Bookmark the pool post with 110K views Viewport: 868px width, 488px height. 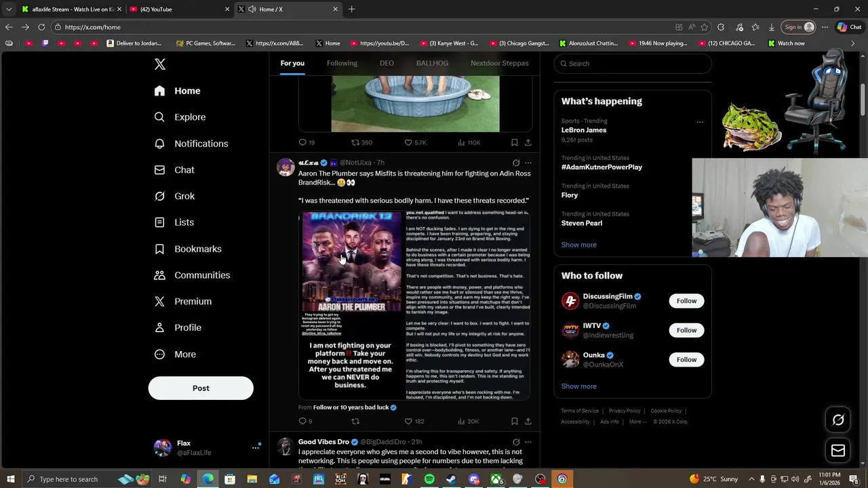514,142
